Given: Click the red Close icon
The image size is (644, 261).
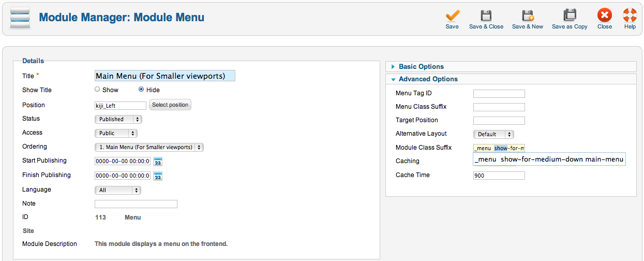Looking at the screenshot, I should 604,15.
